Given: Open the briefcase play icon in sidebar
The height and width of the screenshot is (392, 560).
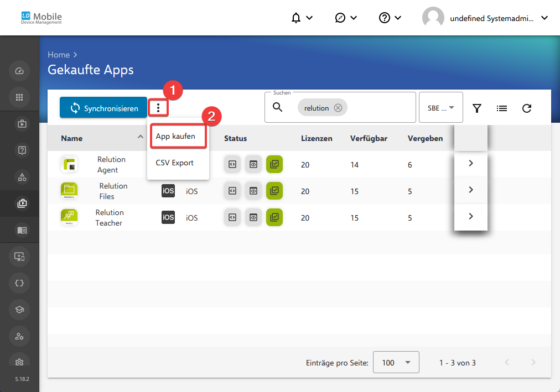Looking at the screenshot, I should (22, 124).
